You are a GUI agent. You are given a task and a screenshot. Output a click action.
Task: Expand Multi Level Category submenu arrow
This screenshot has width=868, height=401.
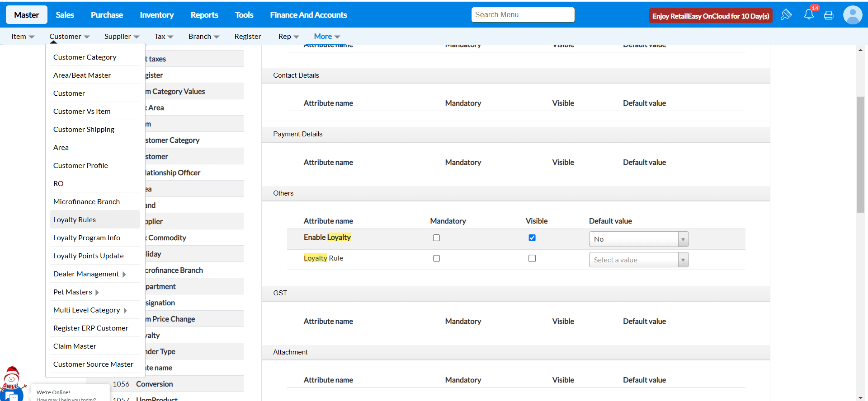tap(125, 310)
